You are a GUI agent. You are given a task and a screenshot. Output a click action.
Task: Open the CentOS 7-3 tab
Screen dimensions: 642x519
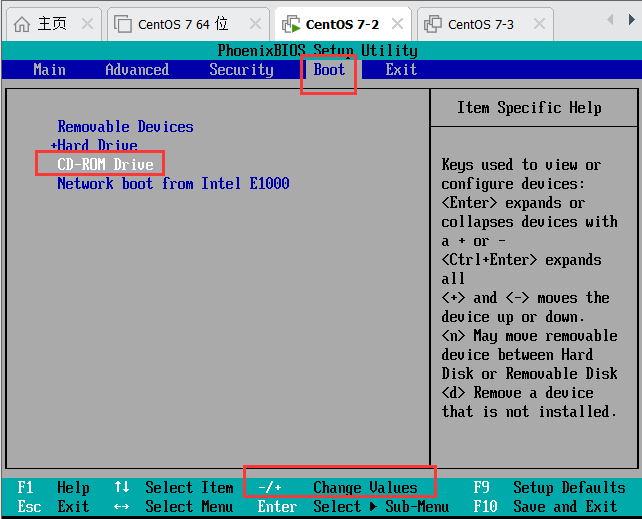(x=485, y=24)
